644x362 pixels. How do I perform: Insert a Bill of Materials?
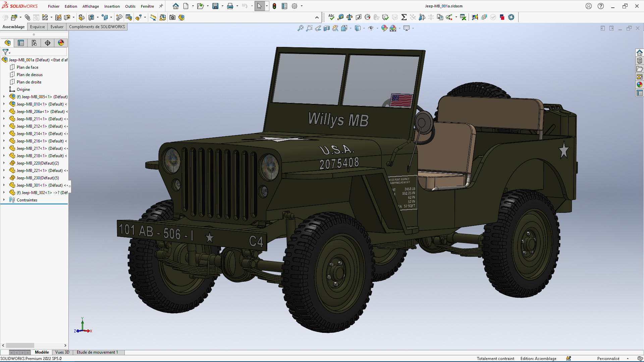(129, 17)
